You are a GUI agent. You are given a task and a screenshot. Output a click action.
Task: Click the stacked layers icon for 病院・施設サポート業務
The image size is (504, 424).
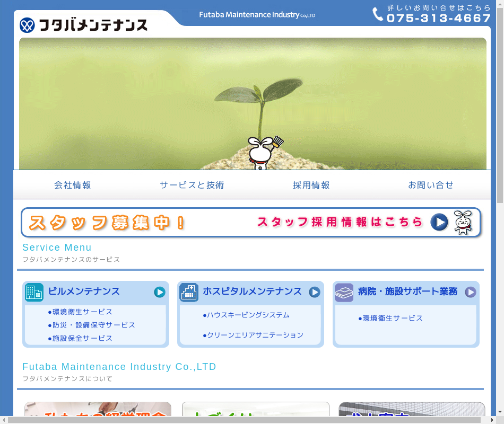tap(344, 293)
